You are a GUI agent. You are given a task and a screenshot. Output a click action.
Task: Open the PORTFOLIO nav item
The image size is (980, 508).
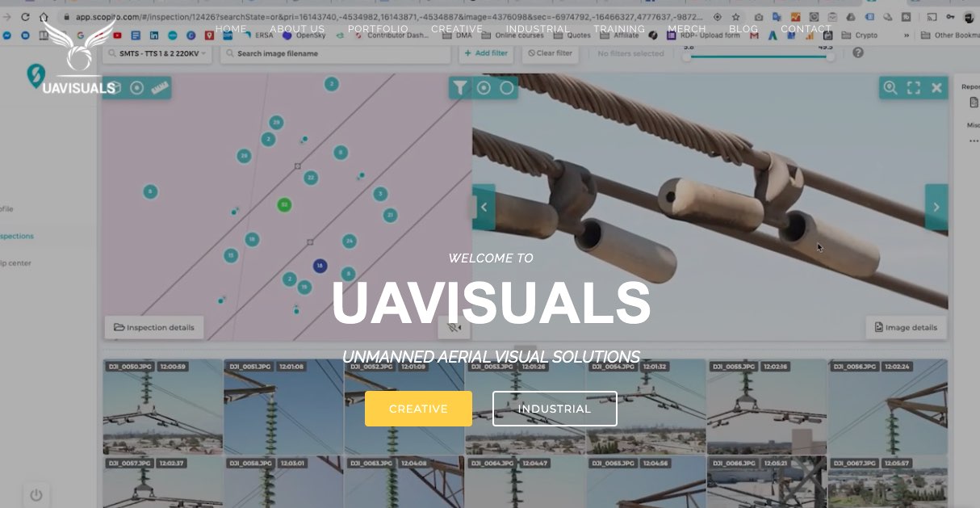click(378, 29)
